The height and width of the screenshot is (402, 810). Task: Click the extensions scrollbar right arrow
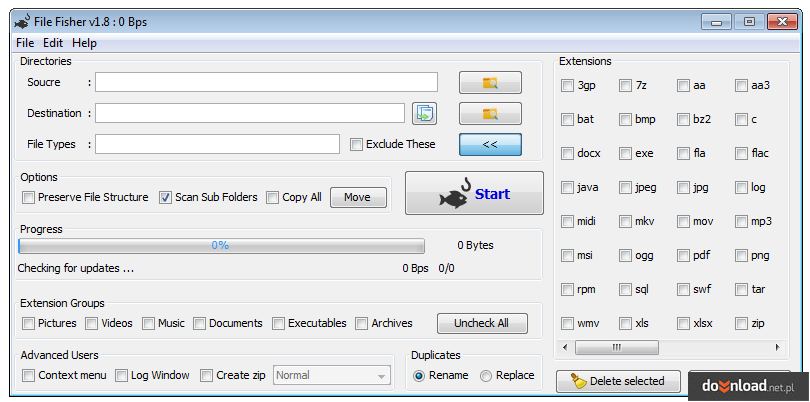click(777, 348)
